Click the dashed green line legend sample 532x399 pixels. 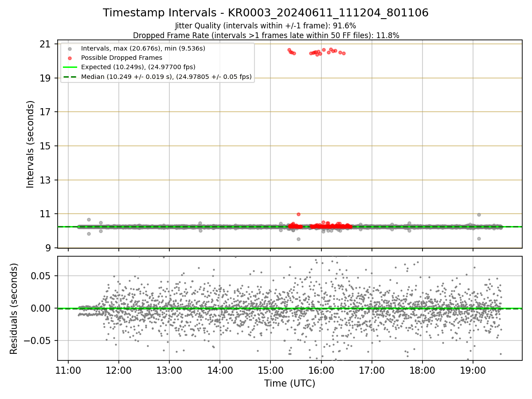point(70,77)
